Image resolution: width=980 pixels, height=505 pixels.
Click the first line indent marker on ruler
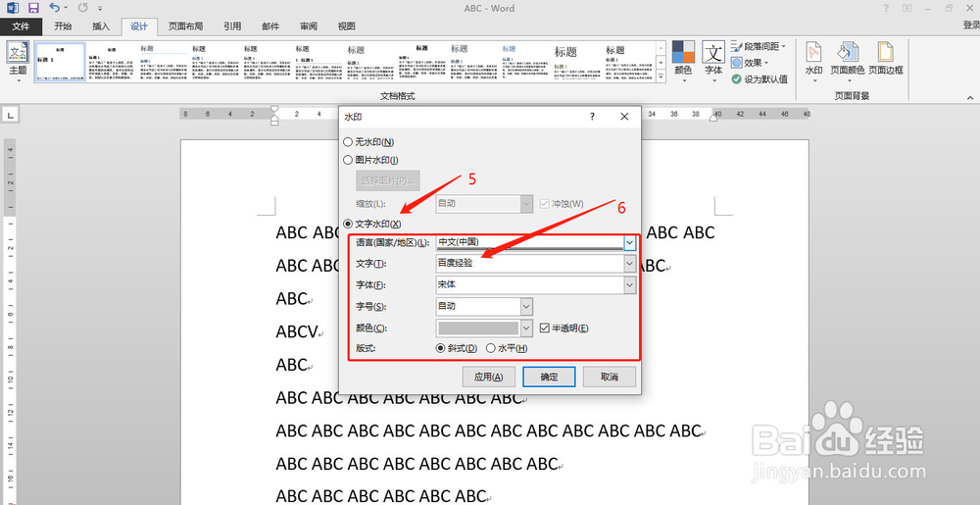tap(273, 109)
